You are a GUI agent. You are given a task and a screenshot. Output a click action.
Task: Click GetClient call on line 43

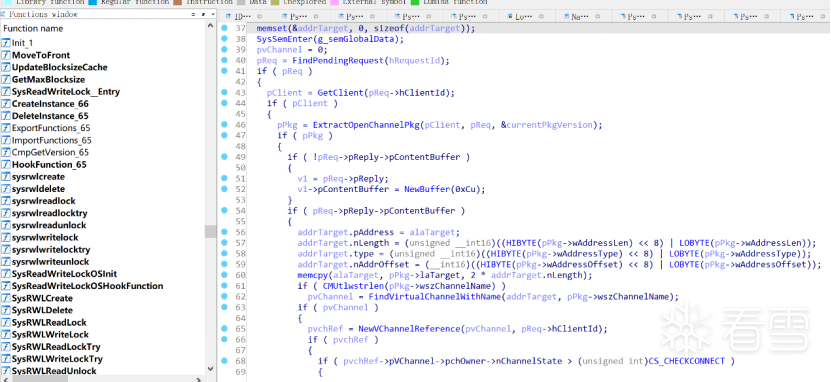[x=340, y=93]
